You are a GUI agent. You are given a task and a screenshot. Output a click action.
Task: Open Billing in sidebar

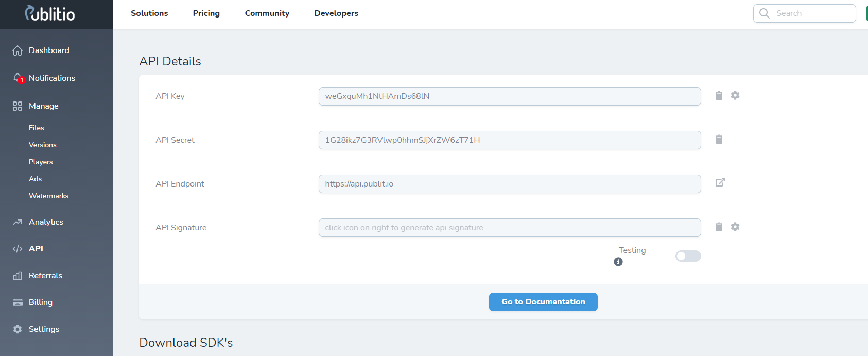41,302
